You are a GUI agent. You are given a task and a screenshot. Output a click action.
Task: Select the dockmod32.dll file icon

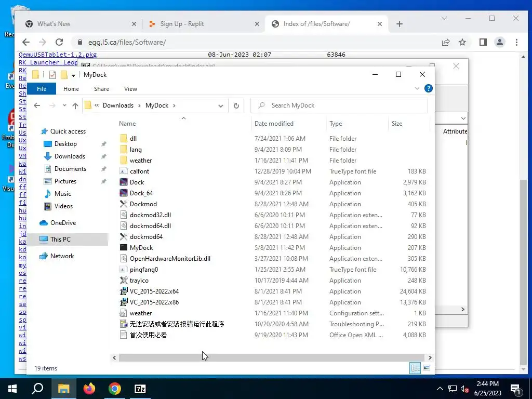[x=124, y=215]
